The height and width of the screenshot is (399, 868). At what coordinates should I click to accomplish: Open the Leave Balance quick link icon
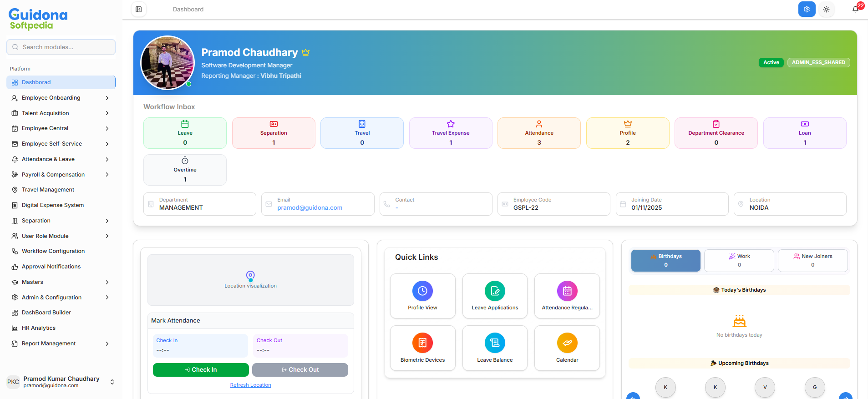point(495,343)
